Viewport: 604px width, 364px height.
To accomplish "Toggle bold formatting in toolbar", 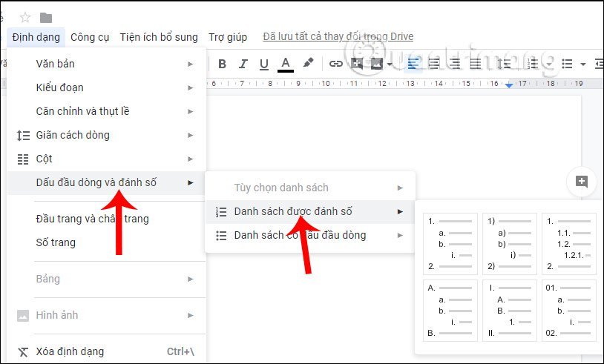I will (222, 64).
